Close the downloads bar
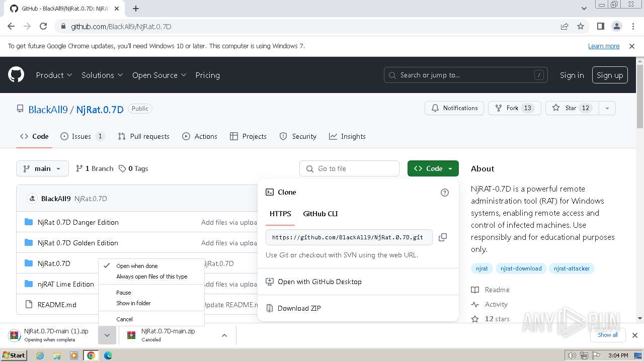 pyautogui.click(x=635, y=335)
